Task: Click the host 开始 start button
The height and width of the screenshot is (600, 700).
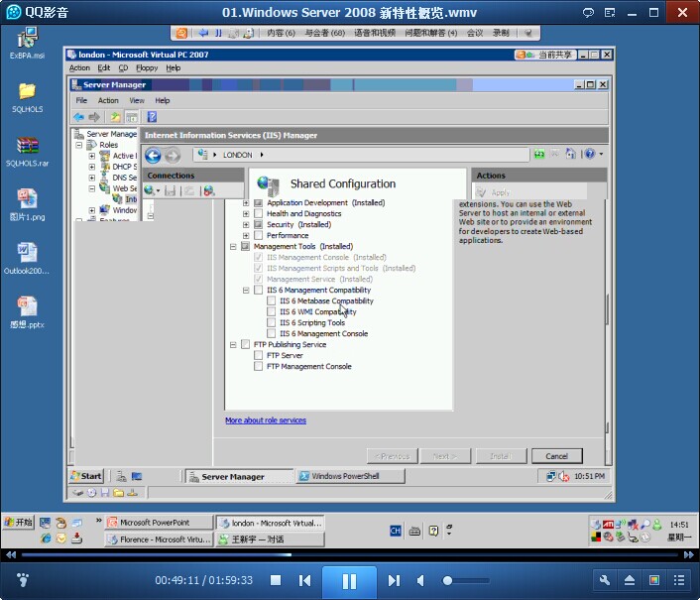Action: 18,523
